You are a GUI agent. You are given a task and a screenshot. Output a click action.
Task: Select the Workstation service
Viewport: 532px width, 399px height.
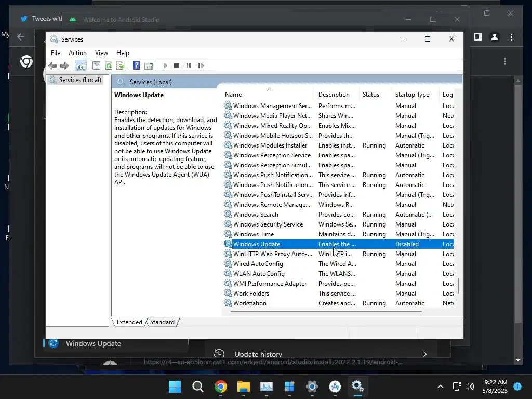[338, 303]
